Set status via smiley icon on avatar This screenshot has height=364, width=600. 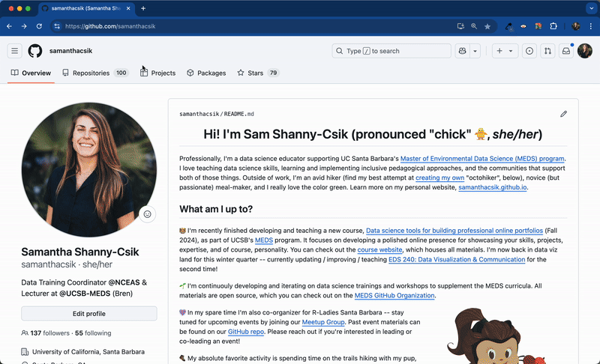(147, 214)
